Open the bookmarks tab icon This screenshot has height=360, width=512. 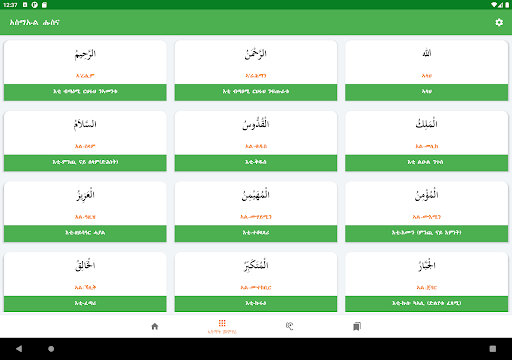click(x=357, y=326)
